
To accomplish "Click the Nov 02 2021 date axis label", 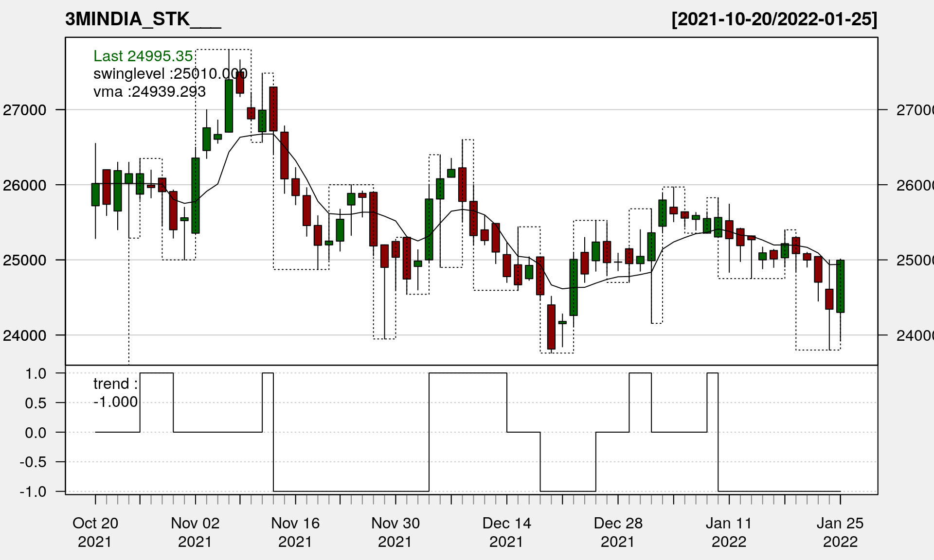I will (x=195, y=532).
